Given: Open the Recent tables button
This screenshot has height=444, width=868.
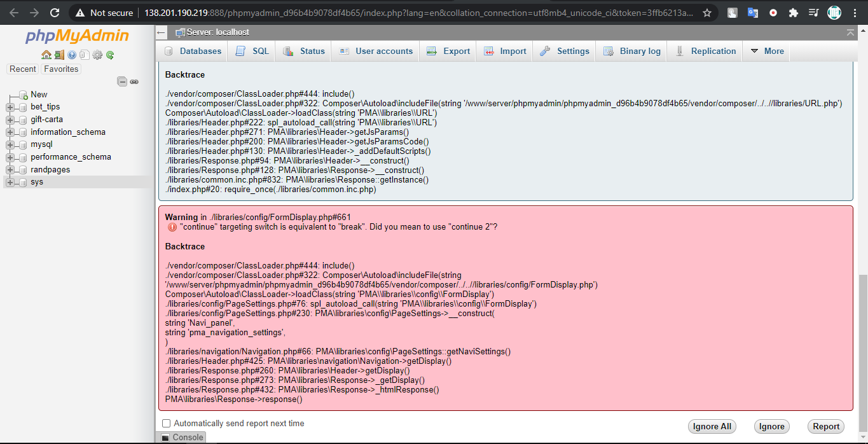Looking at the screenshot, I should pyautogui.click(x=23, y=69).
